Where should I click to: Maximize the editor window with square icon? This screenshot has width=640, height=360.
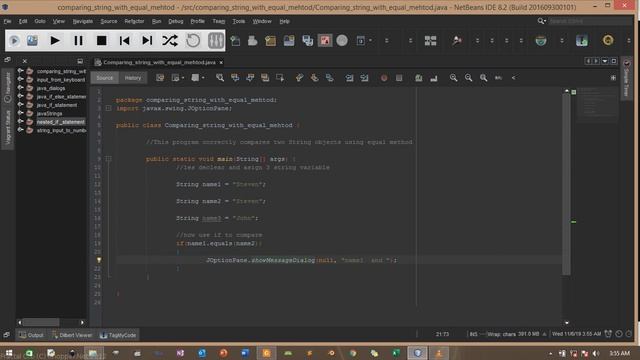(613, 61)
